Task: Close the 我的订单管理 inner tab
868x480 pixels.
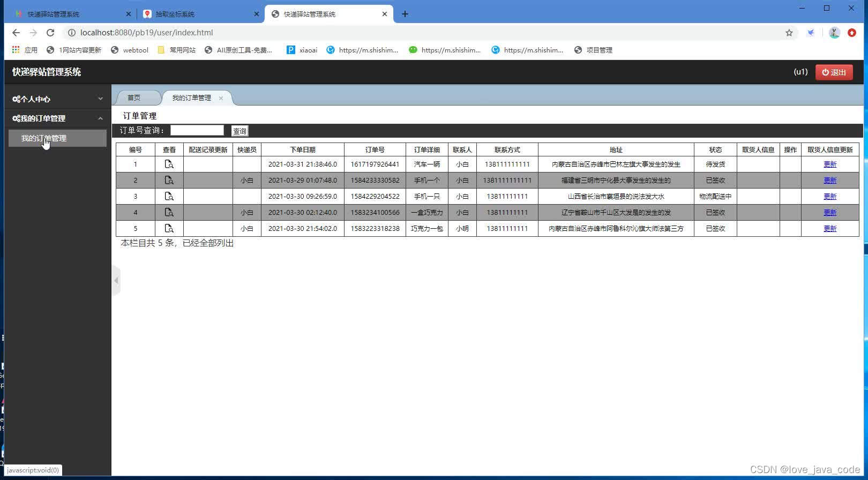Action: pyautogui.click(x=221, y=98)
